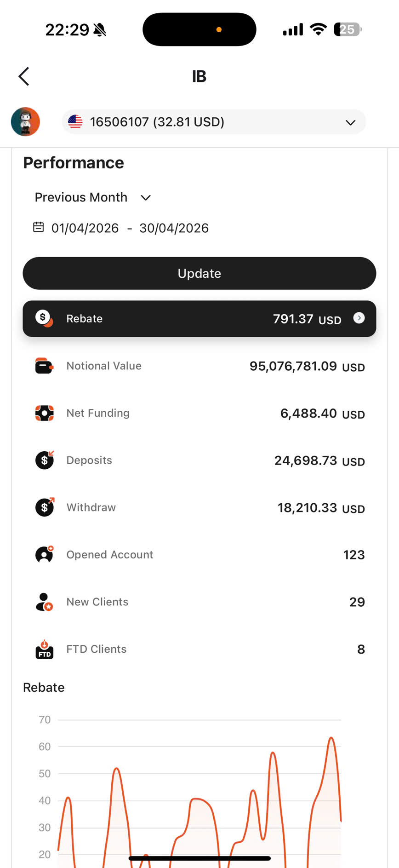Screen dimensions: 399x868
Task: Tap the Withdraw dollar icon
Action: (45, 507)
